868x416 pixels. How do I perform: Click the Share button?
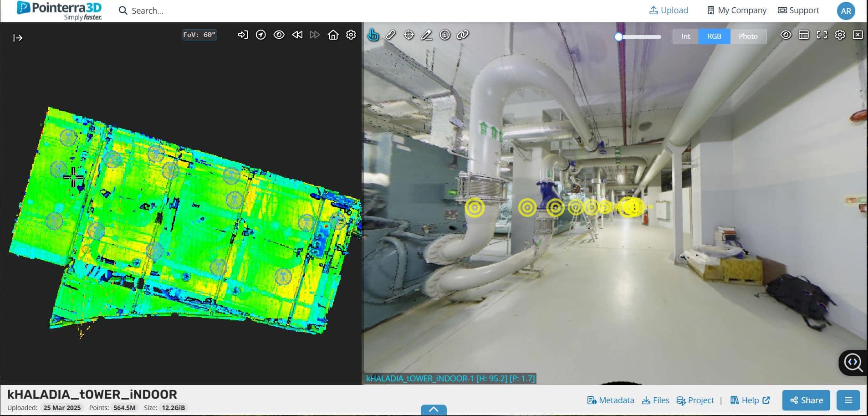pos(806,400)
